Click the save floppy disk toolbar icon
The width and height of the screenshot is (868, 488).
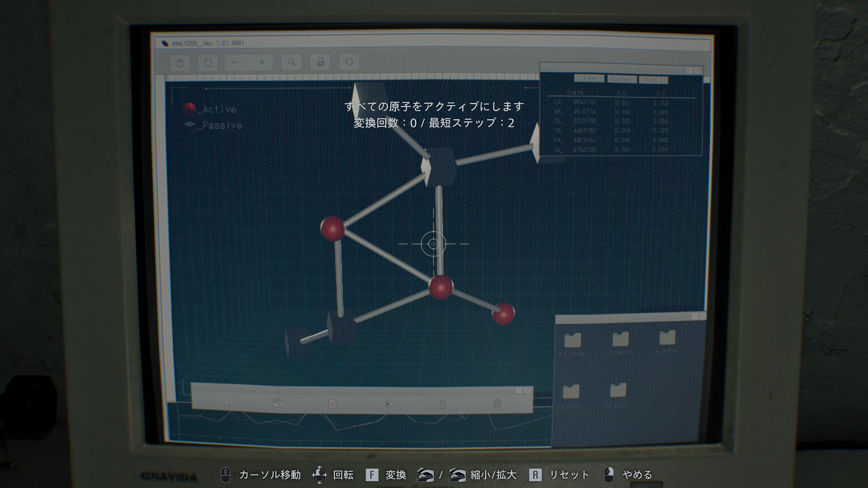coord(180,63)
